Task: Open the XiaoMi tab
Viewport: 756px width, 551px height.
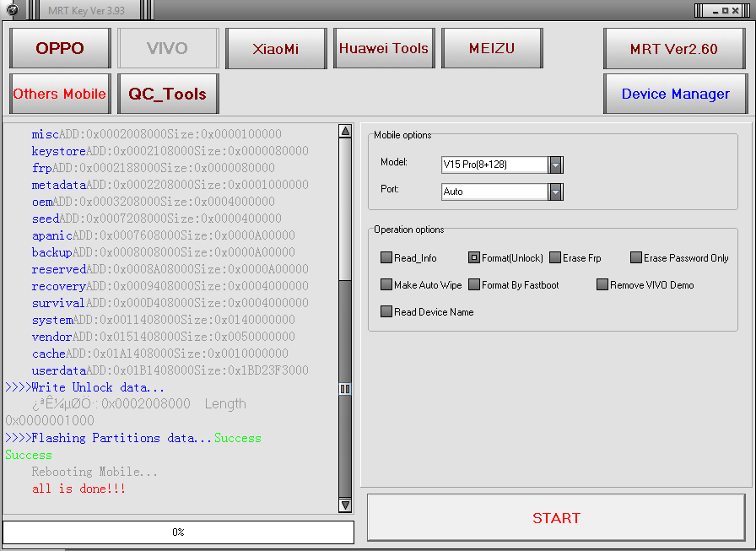Action: point(276,48)
